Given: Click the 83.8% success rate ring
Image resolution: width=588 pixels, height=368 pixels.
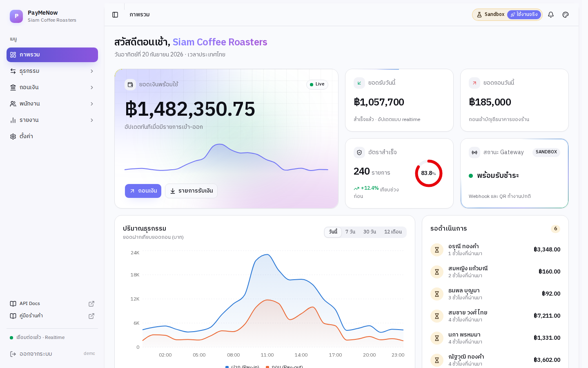Looking at the screenshot, I should [x=429, y=173].
